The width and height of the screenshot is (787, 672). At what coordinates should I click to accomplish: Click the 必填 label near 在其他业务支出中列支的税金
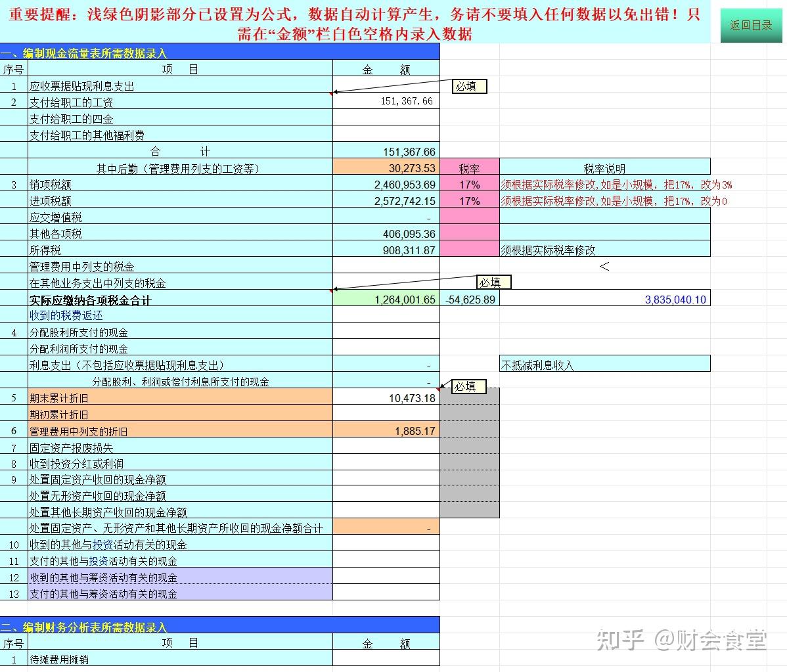(493, 282)
